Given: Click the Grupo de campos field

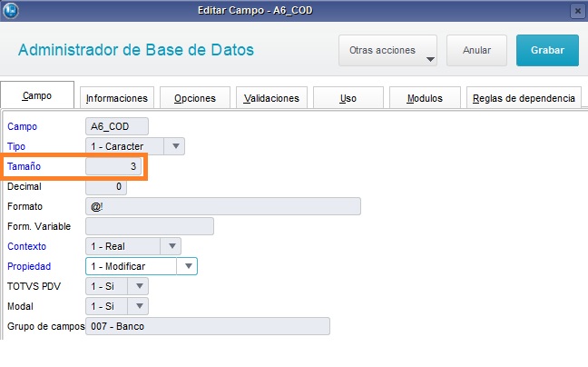Looking at the screenshot, I should click(208, 326).
